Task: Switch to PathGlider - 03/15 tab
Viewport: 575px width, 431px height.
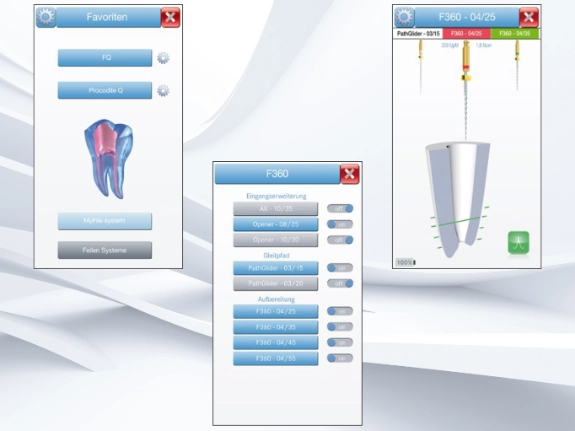Action: (418, 33)
